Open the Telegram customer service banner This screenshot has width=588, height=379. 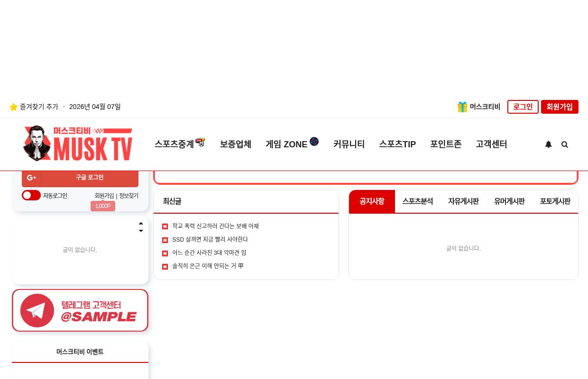[x=80, y=310]
